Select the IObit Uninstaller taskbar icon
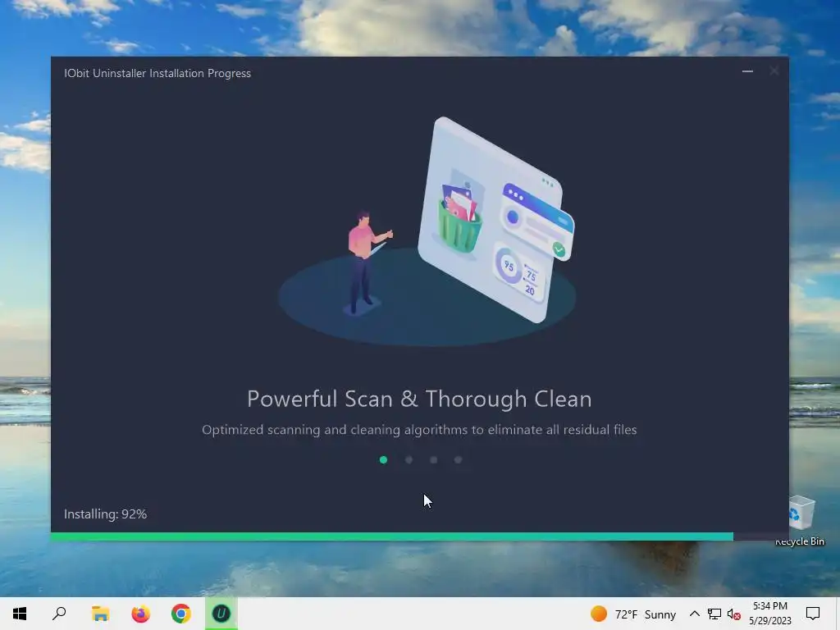The width and height of the screenshot is (840, 630). coord(221,614)
